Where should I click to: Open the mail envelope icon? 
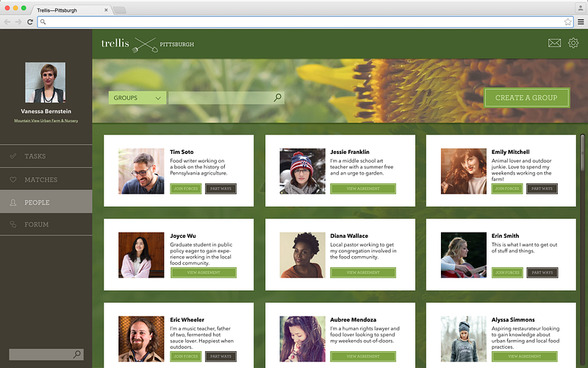[554, 43]
